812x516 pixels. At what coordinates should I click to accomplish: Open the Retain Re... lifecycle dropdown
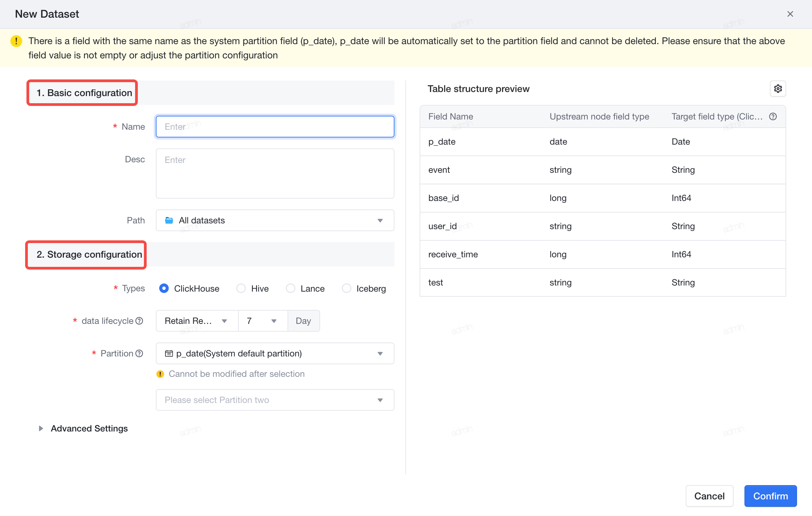point(197,321)
